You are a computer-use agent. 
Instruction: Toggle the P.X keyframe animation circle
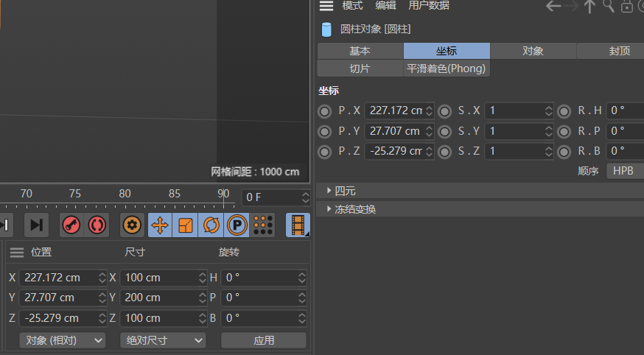click(x=324, y=111)
